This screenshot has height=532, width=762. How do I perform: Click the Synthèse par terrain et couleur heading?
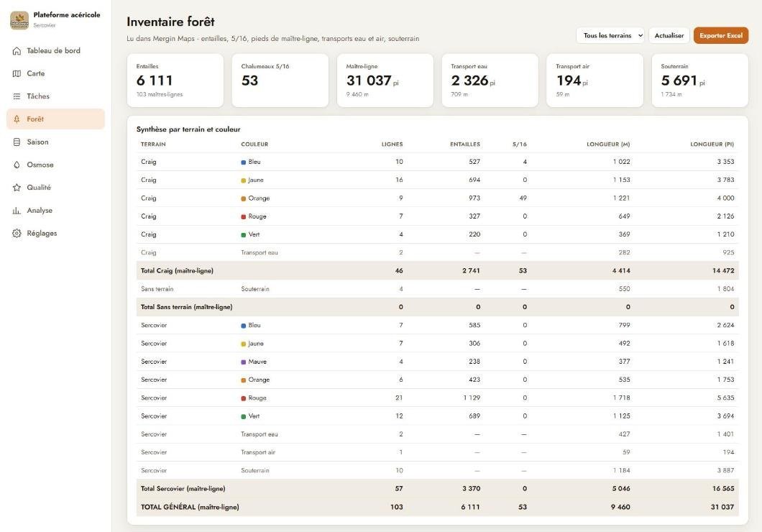[188, 129]
